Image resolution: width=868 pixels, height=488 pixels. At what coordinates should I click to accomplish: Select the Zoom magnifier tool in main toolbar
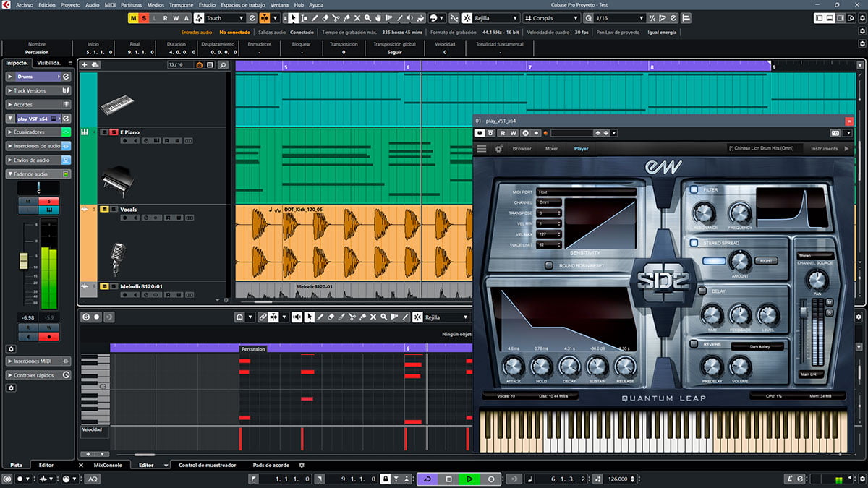pos(367,18)
